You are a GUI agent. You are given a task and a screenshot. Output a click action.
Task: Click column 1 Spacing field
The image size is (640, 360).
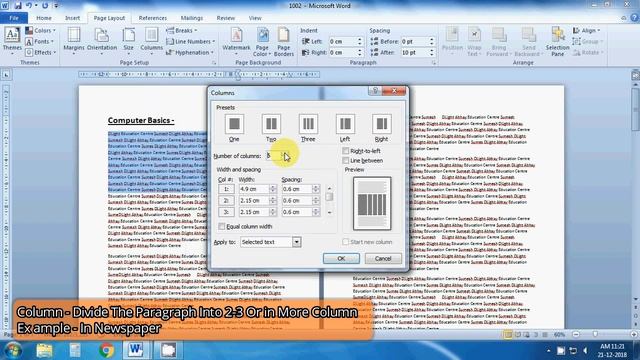tap(297, 189)
